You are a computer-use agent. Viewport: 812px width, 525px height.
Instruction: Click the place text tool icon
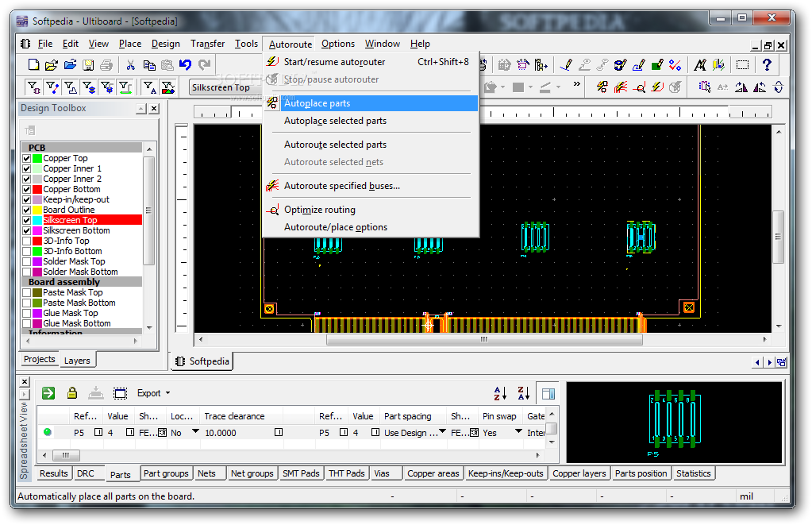[700, 65]
